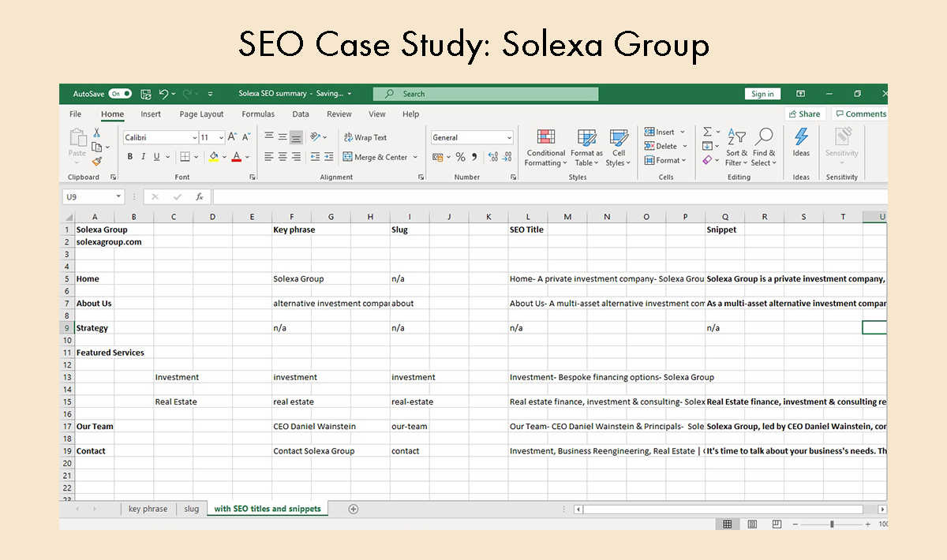This screenshot has height=560, width=947.
Task: Select the Format Painter brush
Action: pyautogui.click(x=96, y=161)
